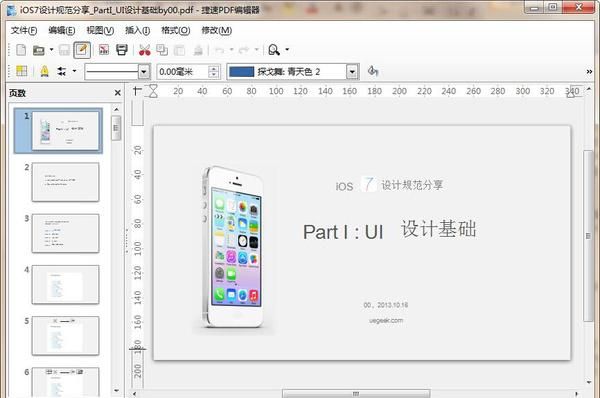Click the ruler left margin hourglass marker
The width and height of the screenshot is (600, 398).
(153, 91)
